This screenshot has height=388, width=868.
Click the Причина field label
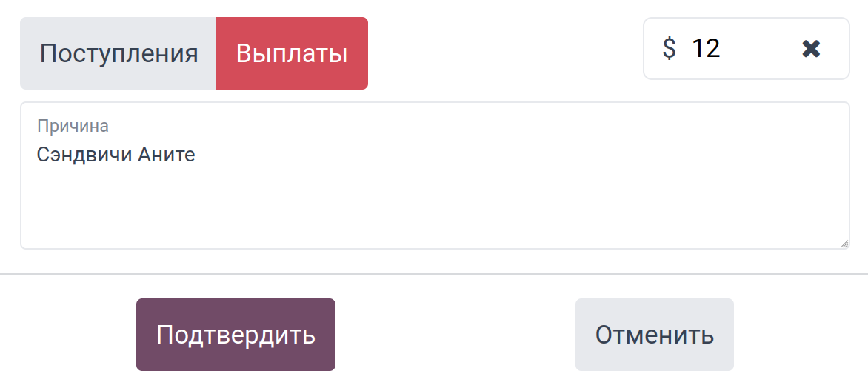pos(73,126)
